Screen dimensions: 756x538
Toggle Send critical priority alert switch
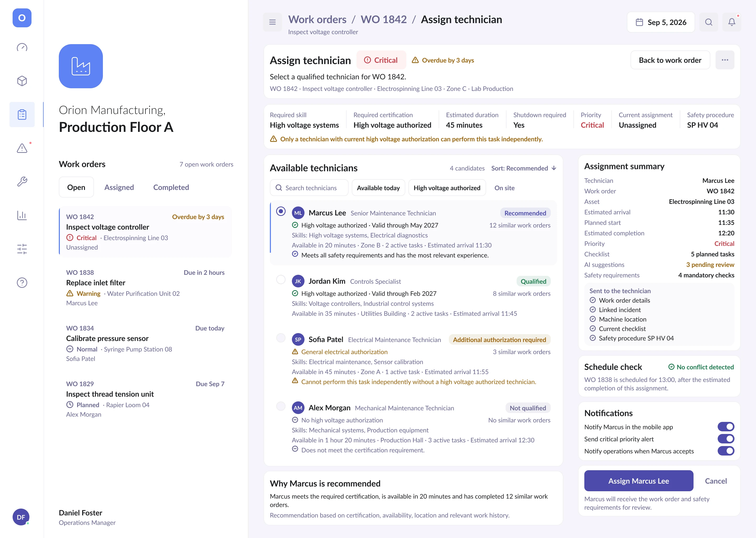point(726,439)
